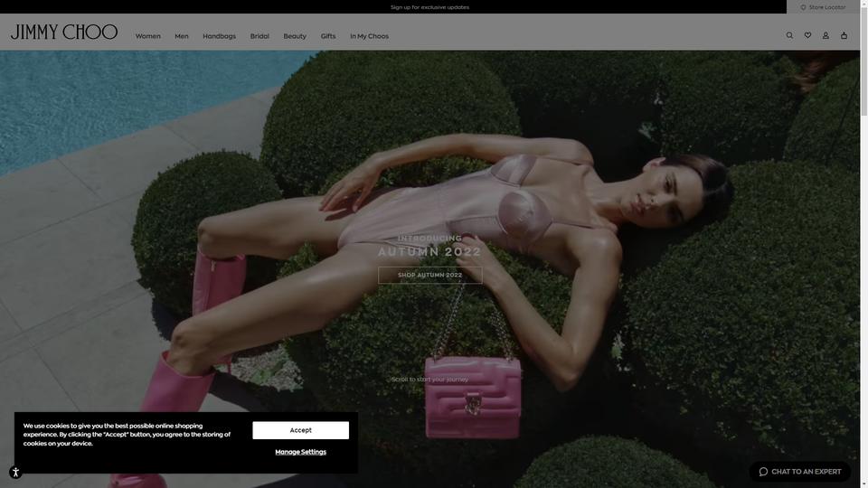Open the Women menu

coord(147,36)
